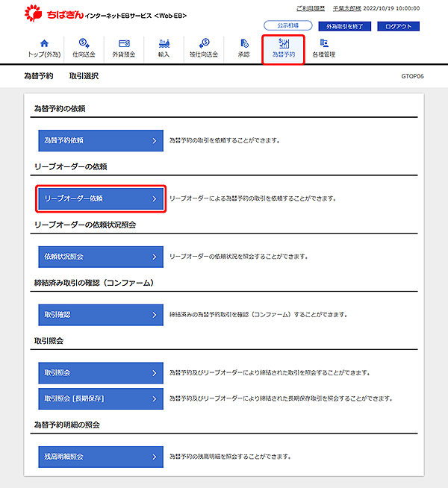Open the 承認 approval icon

point(244,43)
